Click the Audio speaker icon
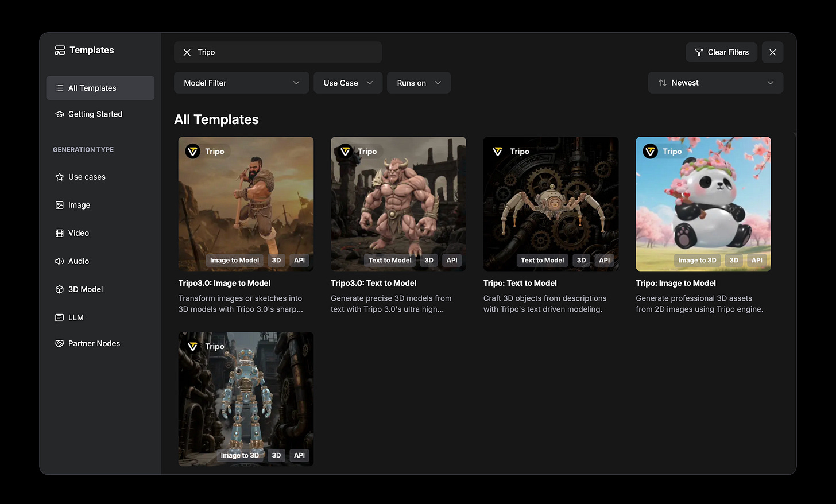The image size is (836, 504). point(59,261)
